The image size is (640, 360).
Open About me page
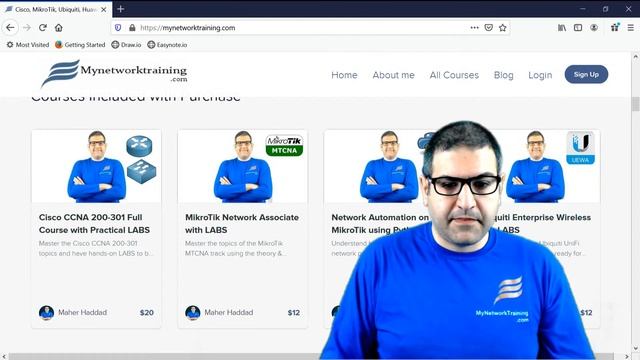(x=393, y=75)
